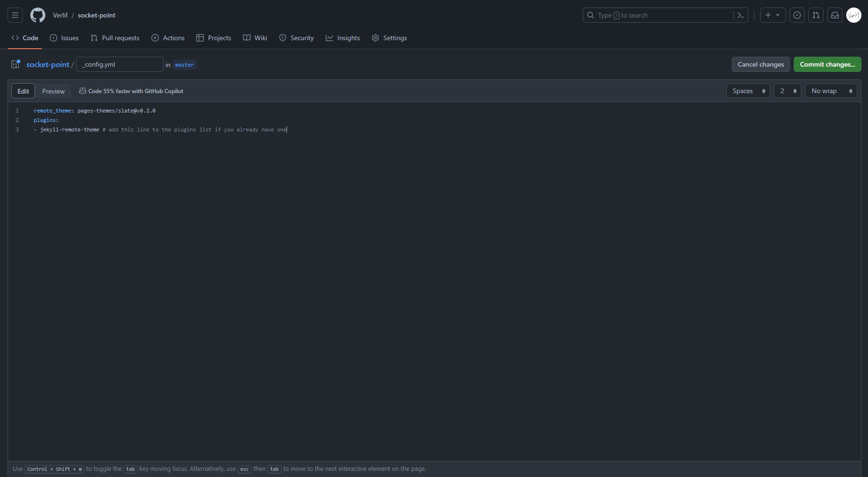Open the notifications inbox
This screenshot has width=868, height=477.
coord(834,15)
